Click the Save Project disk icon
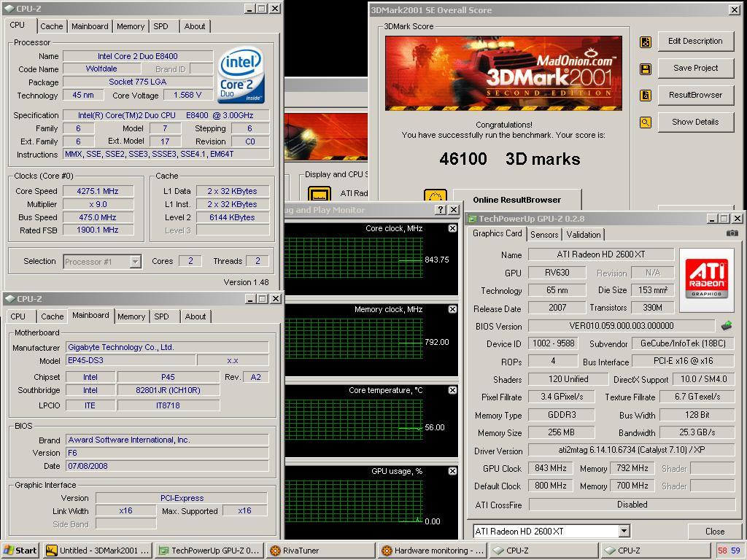Viewport: 747px width, 560px height. (645, 69)
